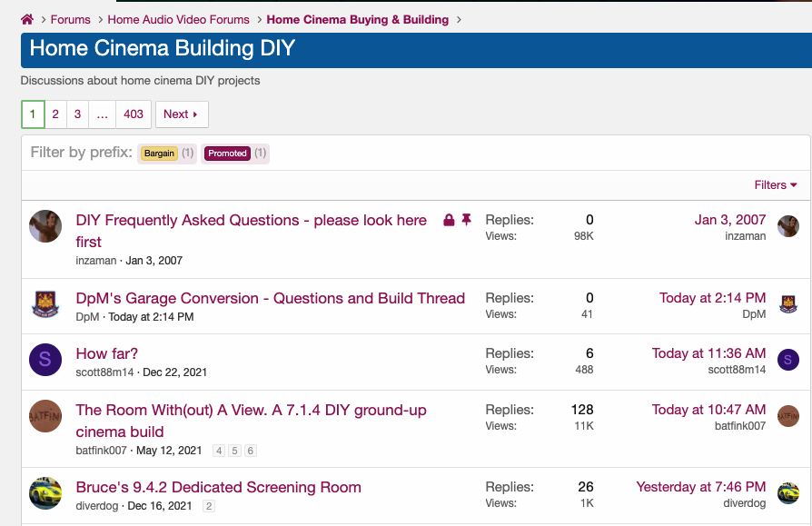Open the Home Audio Video Forums breadcrumb
This screenshot has height=526, width=812.
pyautogui.click(x=178, y=19)
